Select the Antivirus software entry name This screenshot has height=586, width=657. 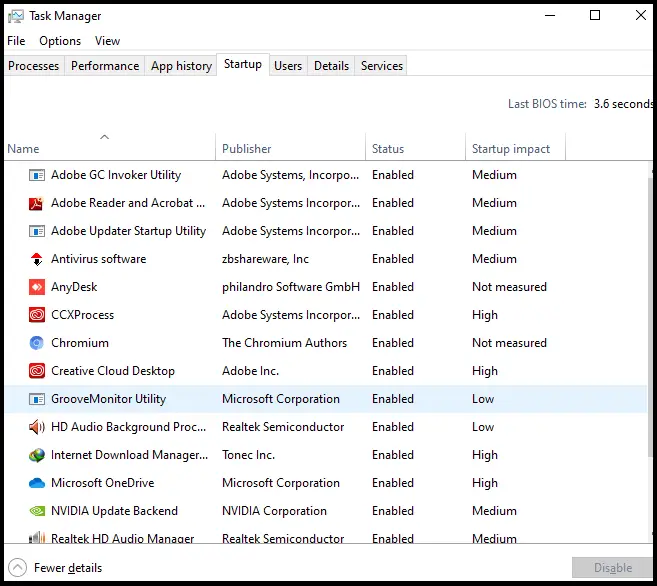tap(98, 259)
